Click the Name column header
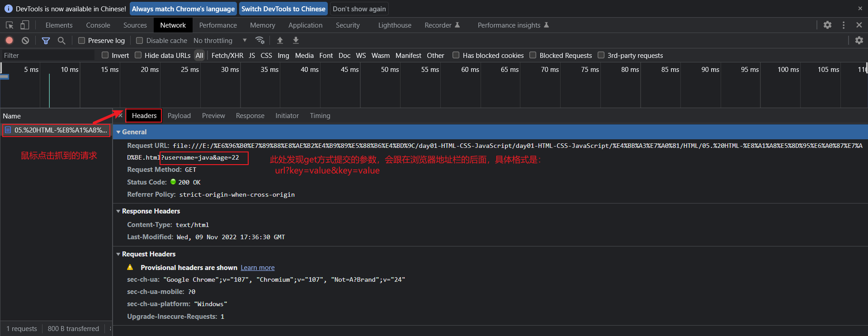This screenshot has height=336, width=868. (56, 116)
